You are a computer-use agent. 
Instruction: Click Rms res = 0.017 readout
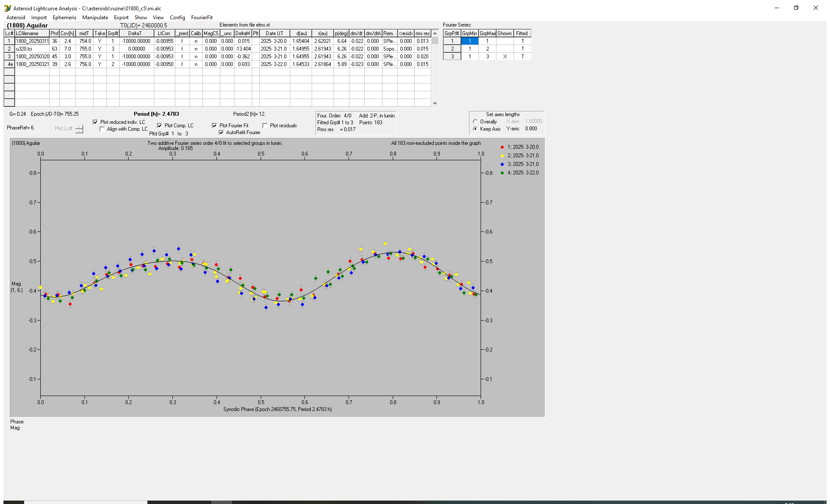coord(337,129)
